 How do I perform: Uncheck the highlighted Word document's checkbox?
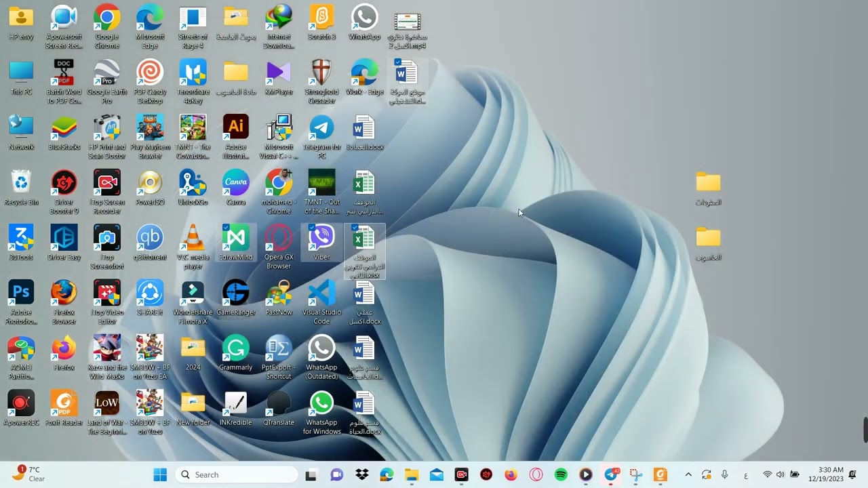[x=397, y=62]
